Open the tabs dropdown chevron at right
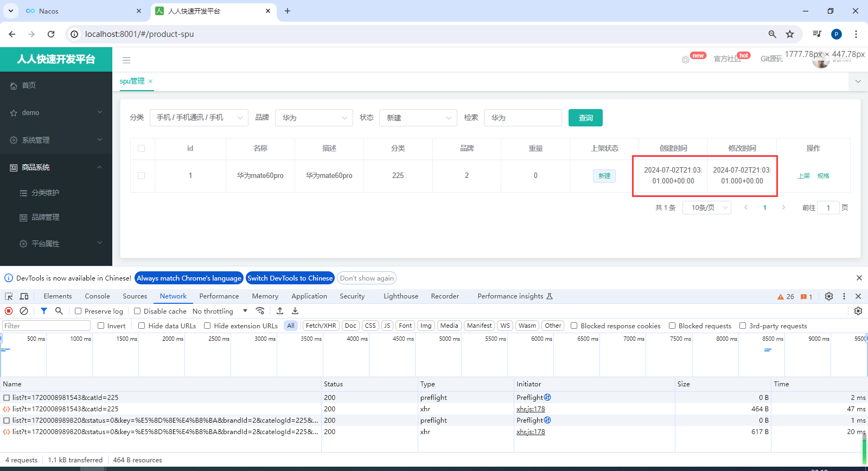868x471 pixels. pyautogui.click(x=858, y=81)
